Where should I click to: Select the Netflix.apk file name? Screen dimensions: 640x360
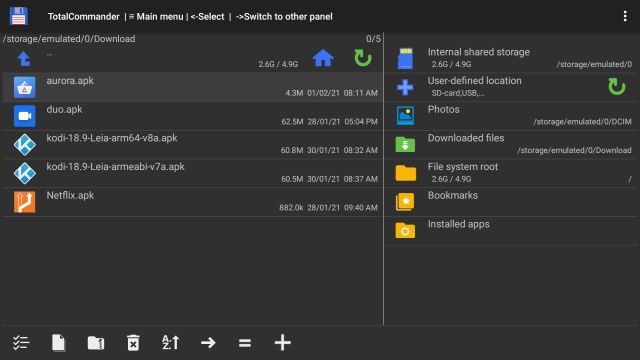click(x=70, y=196)
